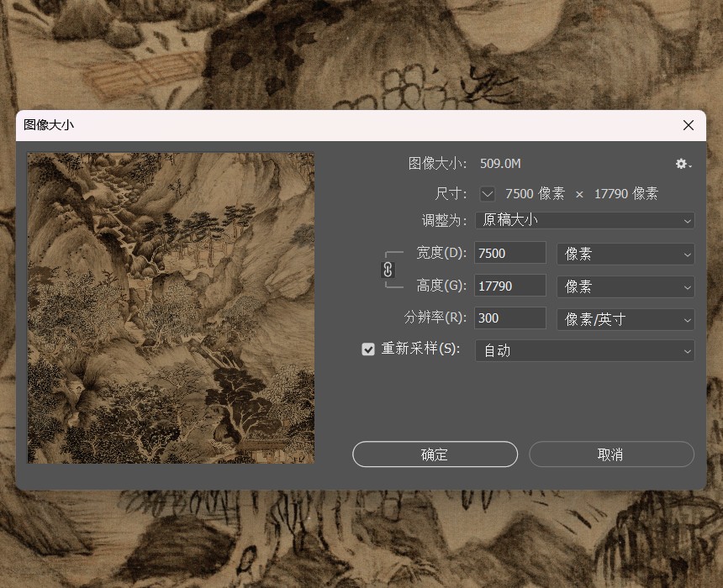
Task: Click the 图像大小 dialog title text
Action: point(49,125)
